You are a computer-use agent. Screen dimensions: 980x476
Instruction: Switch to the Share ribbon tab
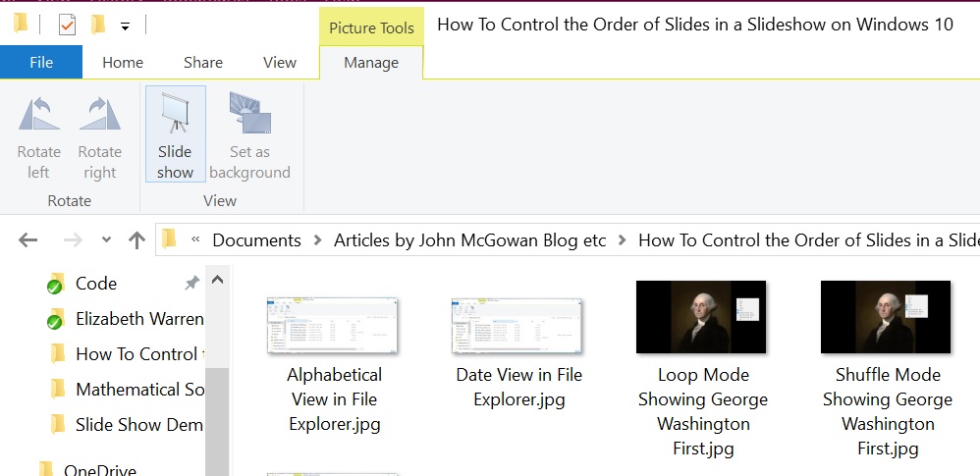tap(203, 63)
